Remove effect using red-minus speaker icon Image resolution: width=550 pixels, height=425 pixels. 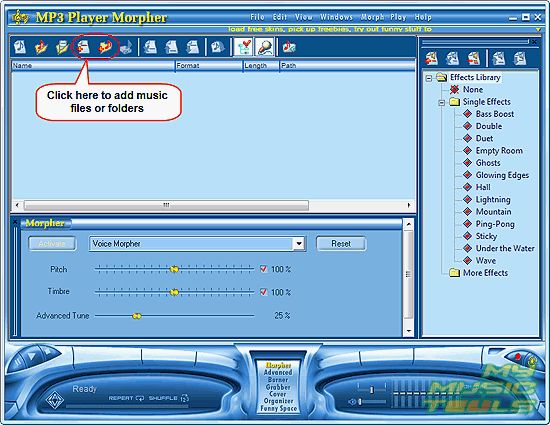pyautogui.click(x=474, y=58)
